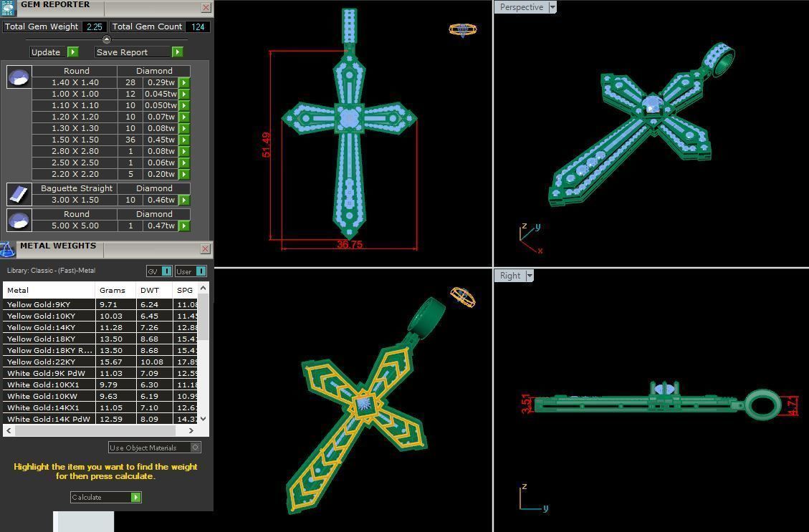This screenshot has width=809, height=532.
Task: Click Use Object Materials option icon
Action: [196, 448]
